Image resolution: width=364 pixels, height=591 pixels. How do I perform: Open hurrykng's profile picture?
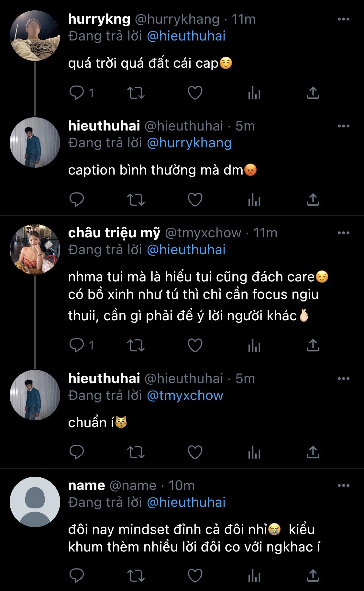[35, 36]
